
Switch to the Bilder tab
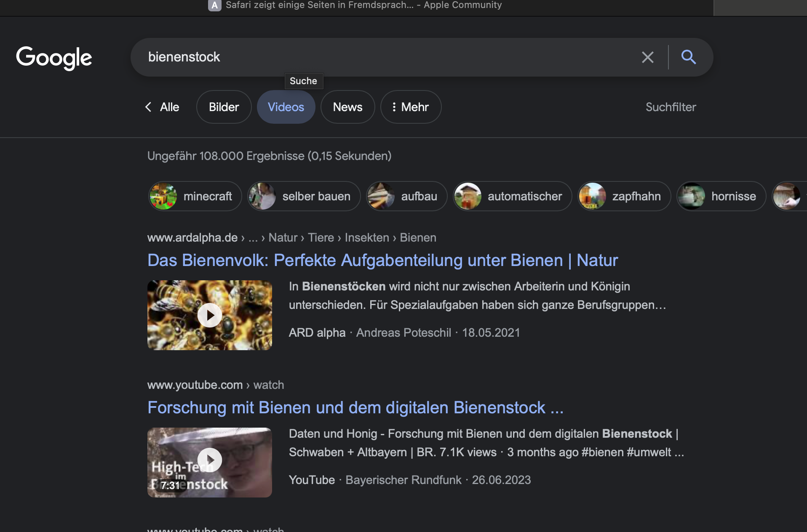(x=224, y=107)
